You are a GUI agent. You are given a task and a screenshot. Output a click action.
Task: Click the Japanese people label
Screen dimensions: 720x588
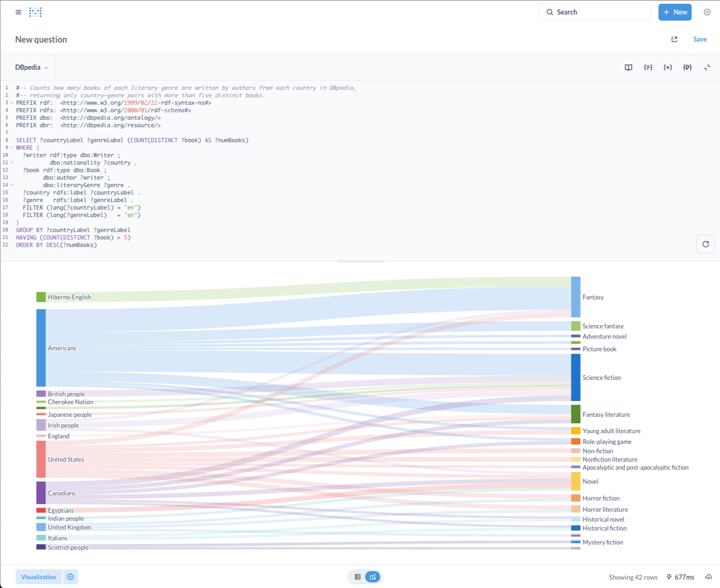click(70, 414)
